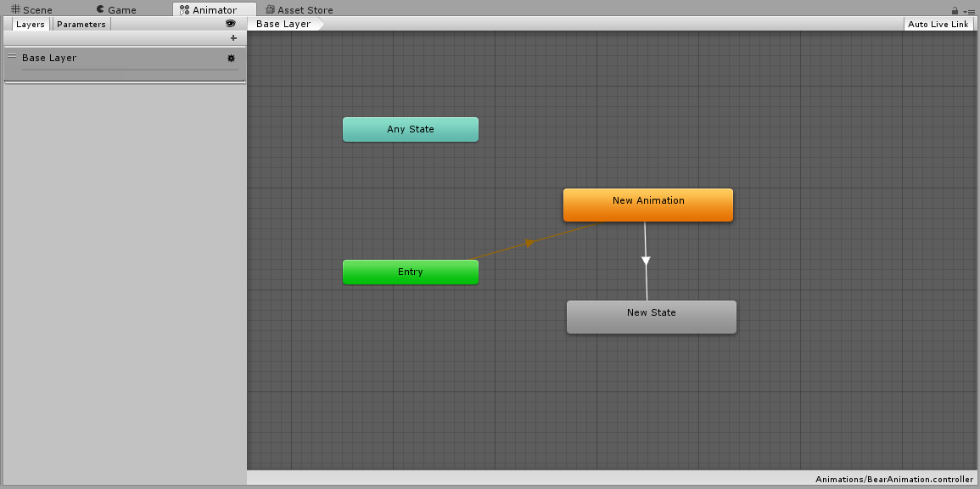Select the Layers tab
The image size is (980, 489).
tap(31, 24)
